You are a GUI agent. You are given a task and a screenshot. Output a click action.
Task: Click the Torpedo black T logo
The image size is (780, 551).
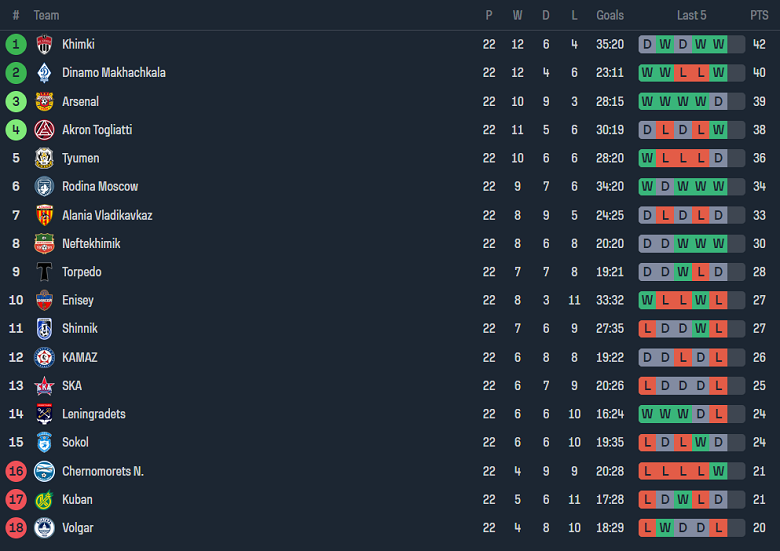pyautogui.click(x=44, y=272)
